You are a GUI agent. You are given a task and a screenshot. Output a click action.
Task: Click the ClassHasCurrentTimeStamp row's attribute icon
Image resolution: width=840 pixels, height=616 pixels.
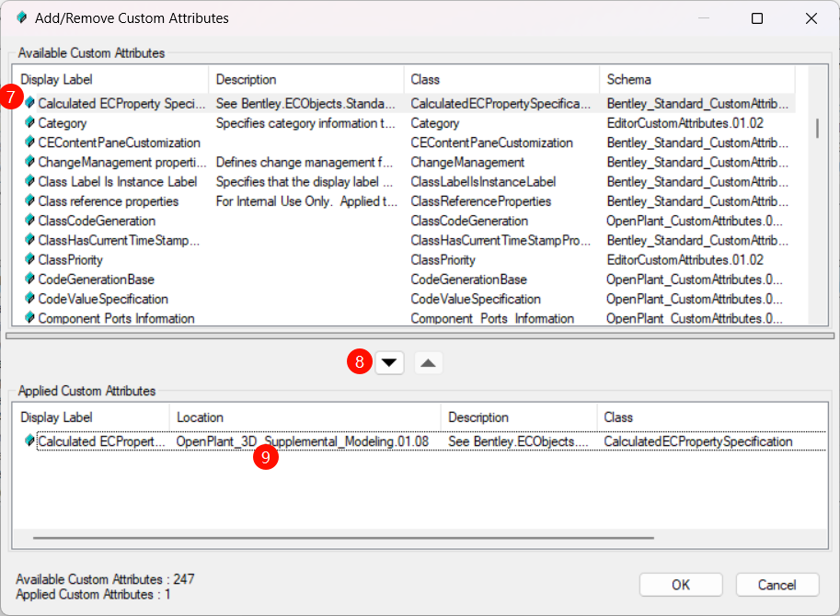click(x=30, y=240)
